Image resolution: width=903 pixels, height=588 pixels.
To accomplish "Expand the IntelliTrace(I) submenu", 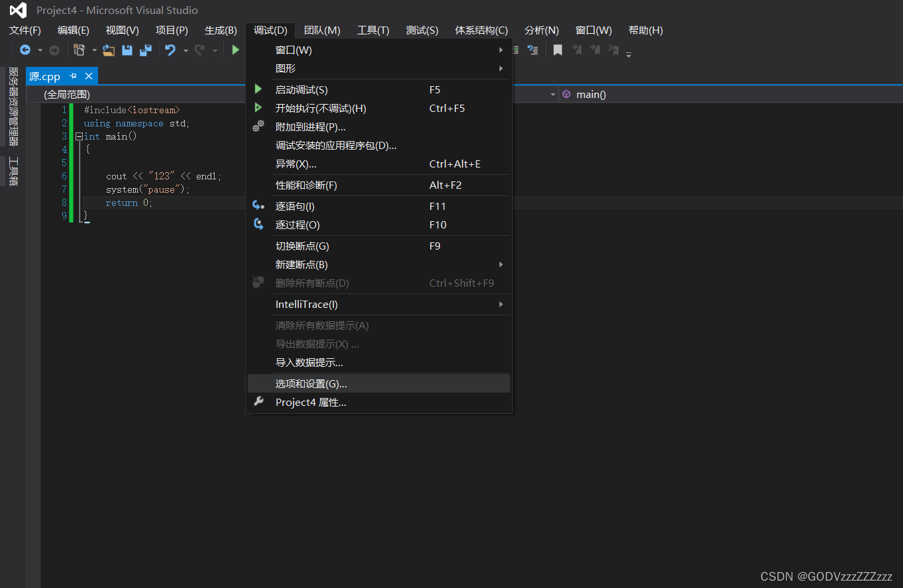I will click(x=502, y=304).
